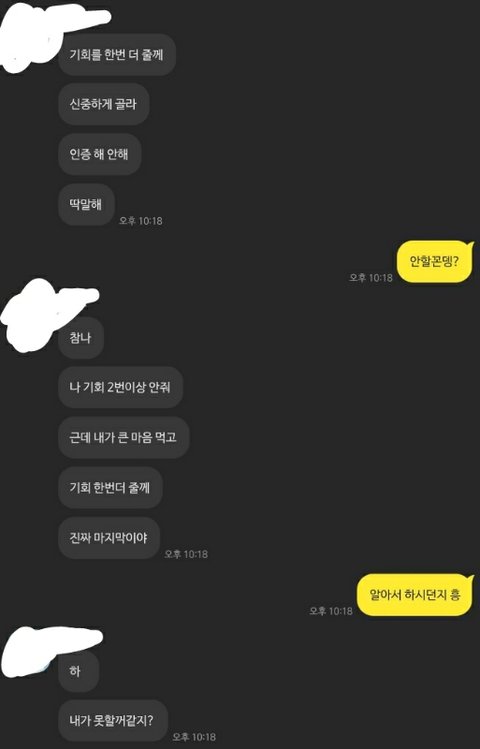480x749 pixels.
Task: Select the short '하' message bubble
Action: (x=78, y=671)
